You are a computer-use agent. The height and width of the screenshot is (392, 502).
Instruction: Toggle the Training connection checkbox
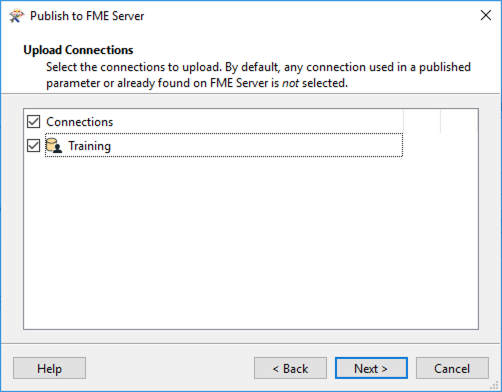pos(33,146)
